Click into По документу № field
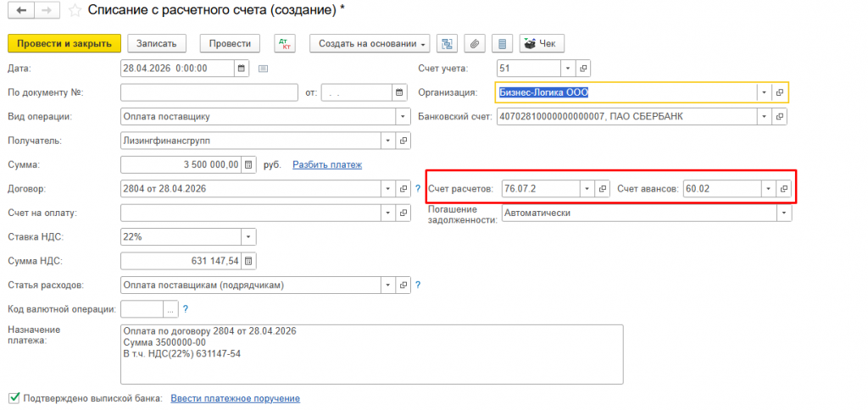The width and height of the screenshot is (868, 410). coord(209,92)
